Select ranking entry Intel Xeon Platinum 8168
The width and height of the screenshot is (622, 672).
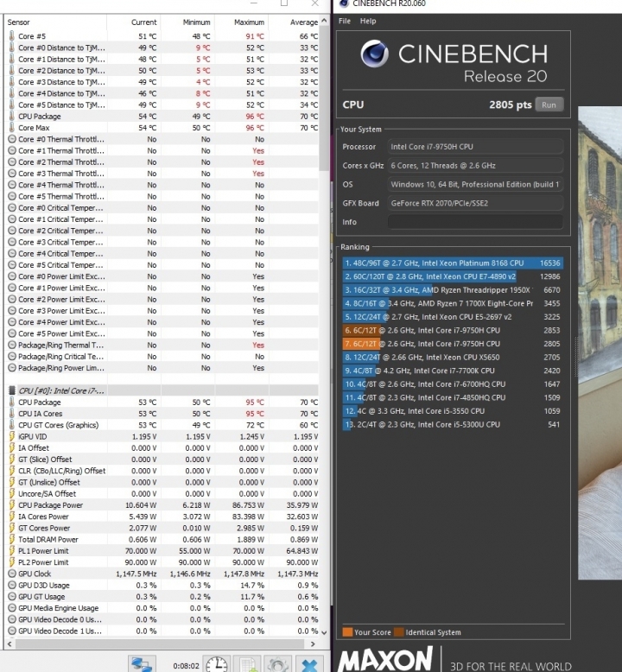(453, 263)
